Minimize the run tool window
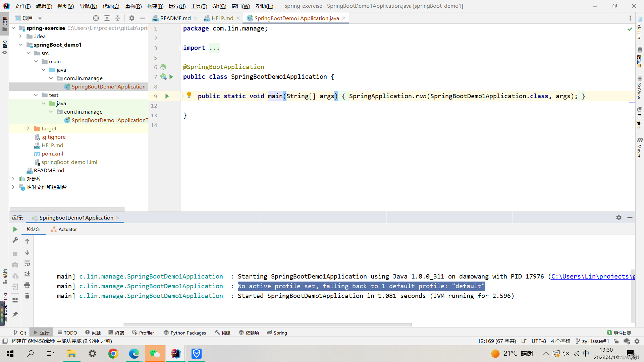Viewport: 644px width, 362px height. pyautogui.click(x=630, y=218)
